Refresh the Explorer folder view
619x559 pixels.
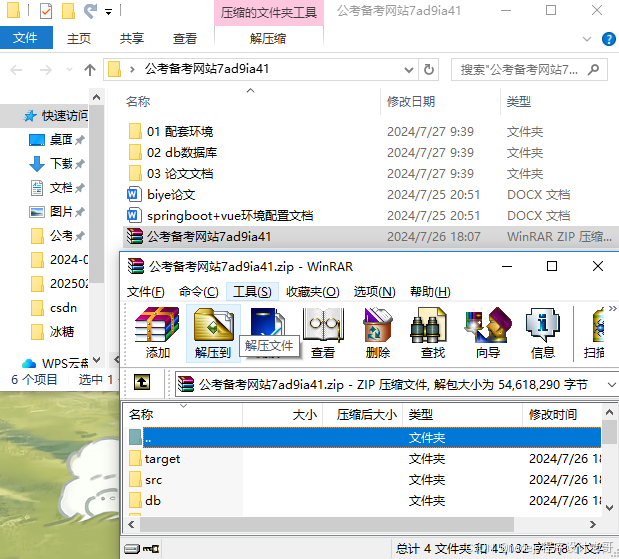429,70
